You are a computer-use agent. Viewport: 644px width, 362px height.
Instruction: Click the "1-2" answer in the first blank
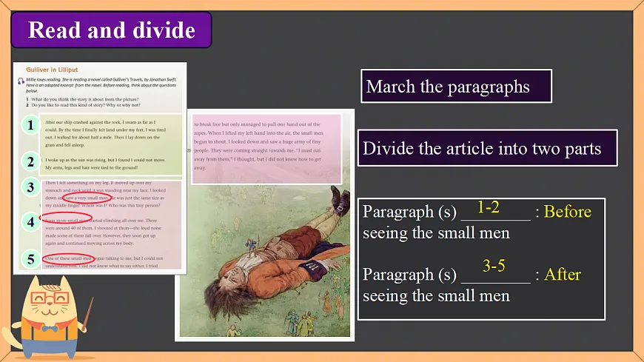pyautogui.click(x=488, y=207)
